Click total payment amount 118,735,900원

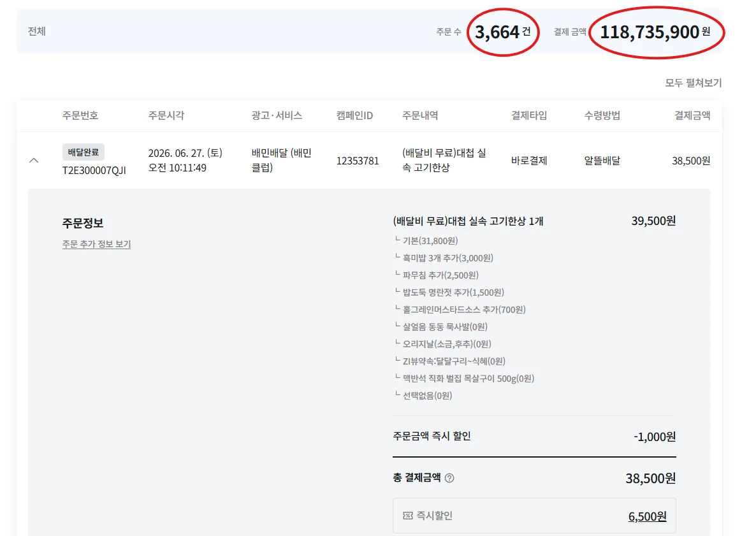point(655,33)
